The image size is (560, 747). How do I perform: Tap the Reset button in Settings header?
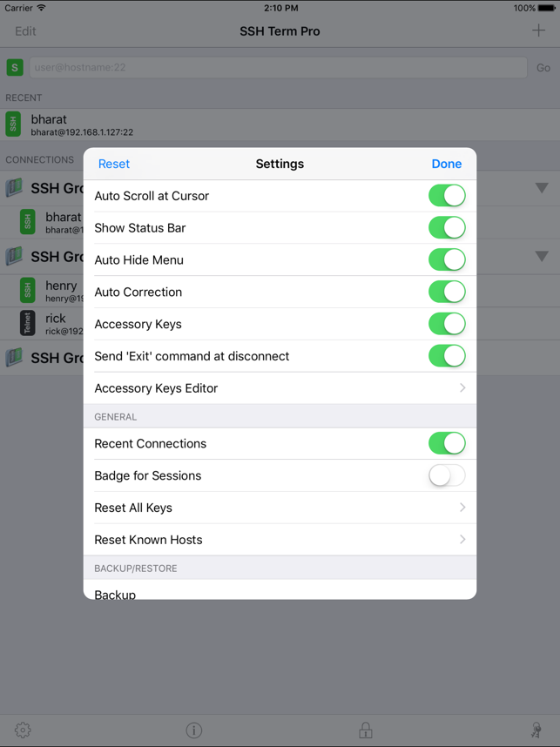point(114,164)
